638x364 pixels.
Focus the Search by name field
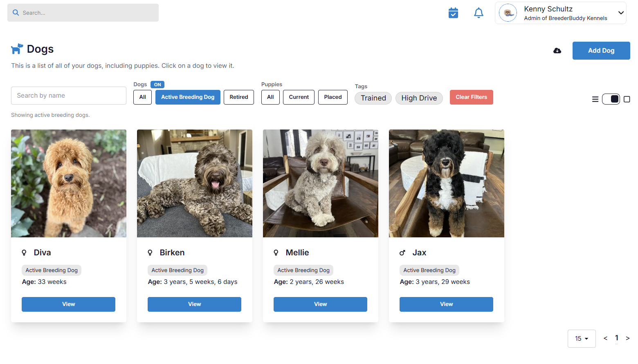coord(69,96)
